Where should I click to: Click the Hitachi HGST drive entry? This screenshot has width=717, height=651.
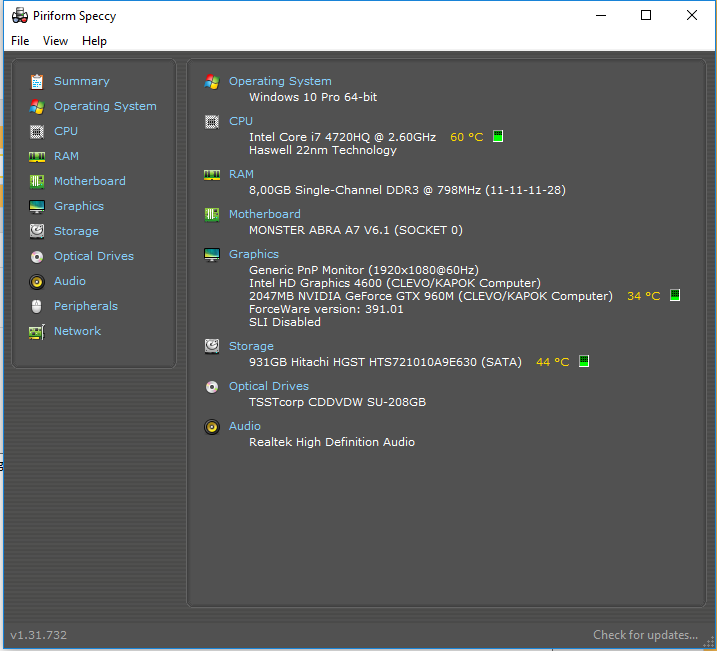[x=385, y=362]
